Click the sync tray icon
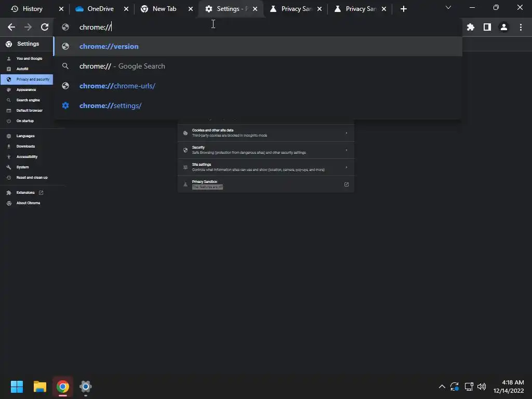The image size is (532, 399). click(x=455, y=387)
